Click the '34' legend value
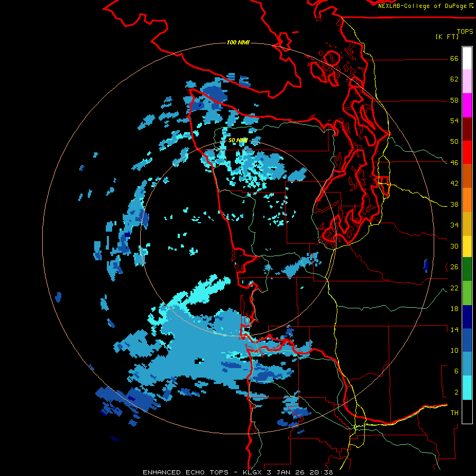 pyautogui.click(x=454, y=225)
